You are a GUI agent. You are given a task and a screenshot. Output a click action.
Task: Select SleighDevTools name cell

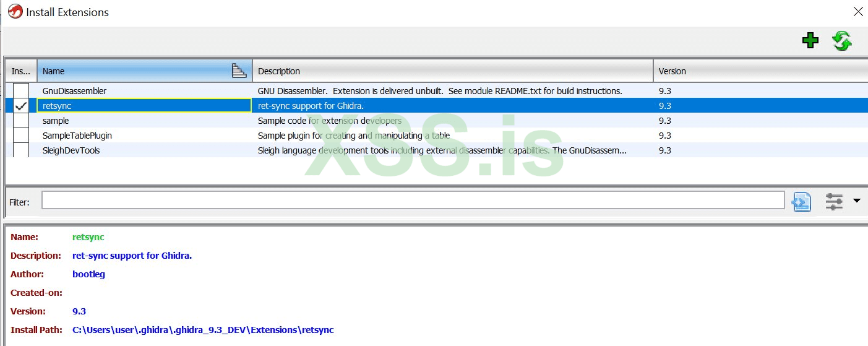145,150
